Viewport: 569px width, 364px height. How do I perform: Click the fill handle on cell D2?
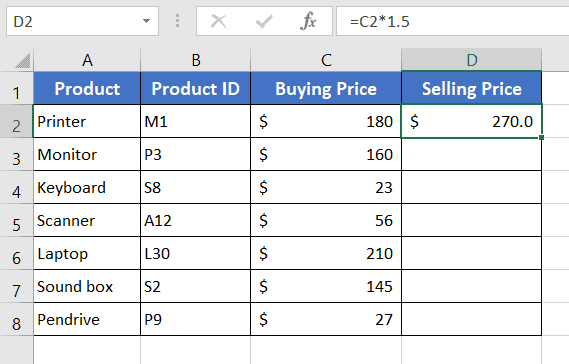[x=541, y=138]
